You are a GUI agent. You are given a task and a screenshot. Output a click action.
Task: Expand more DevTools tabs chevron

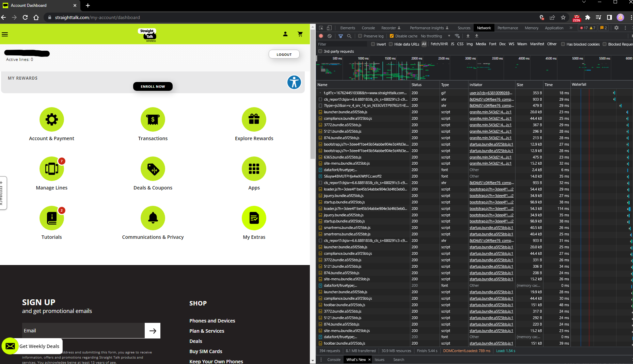[x=571, y=28]
